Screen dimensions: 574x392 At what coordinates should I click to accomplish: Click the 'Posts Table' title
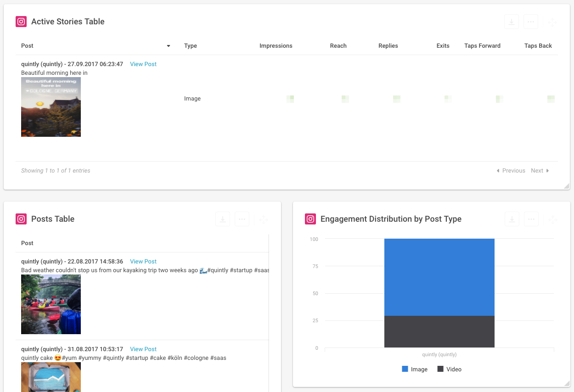pos(53,219)
